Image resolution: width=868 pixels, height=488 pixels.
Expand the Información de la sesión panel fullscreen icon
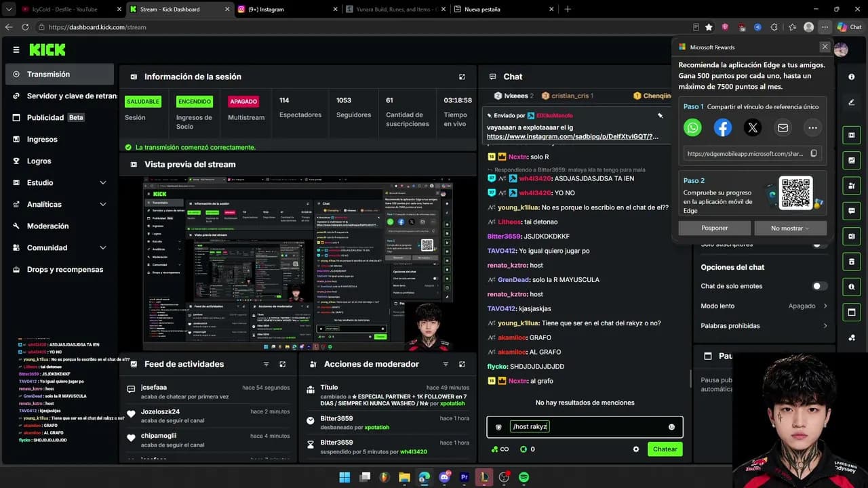tap(462, 77)
